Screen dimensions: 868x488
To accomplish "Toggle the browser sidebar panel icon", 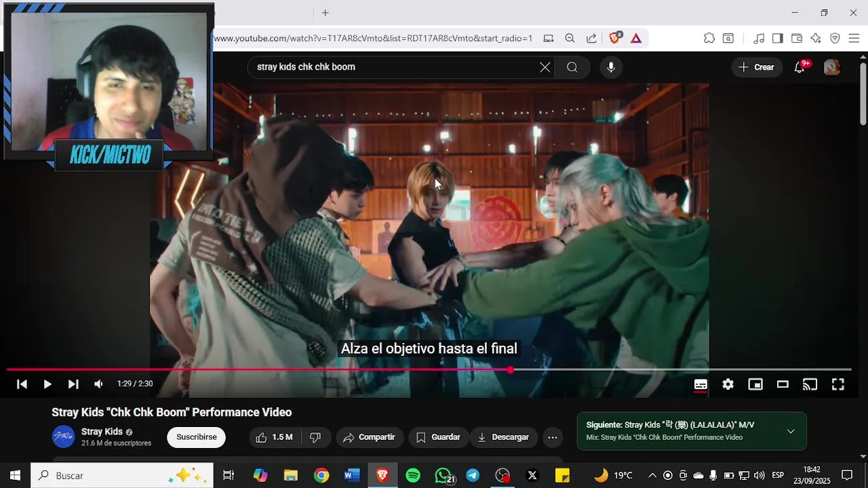I will (x=778, y=39).
